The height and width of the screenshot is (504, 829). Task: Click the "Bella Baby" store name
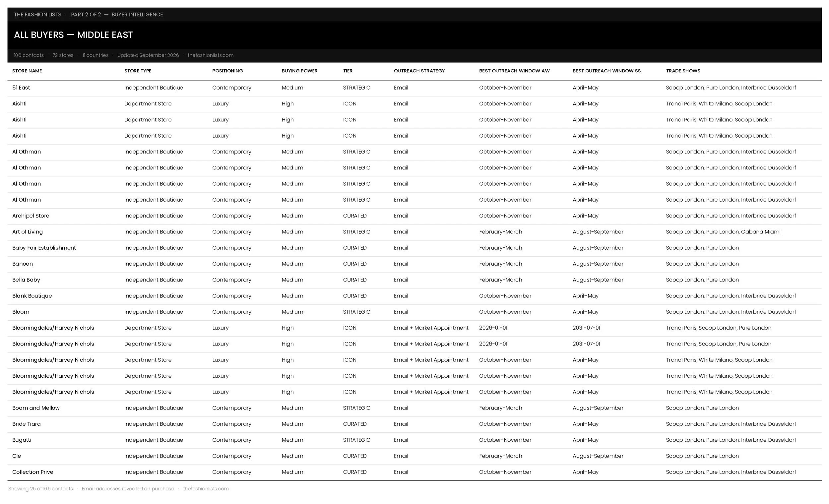click(26, 280)
